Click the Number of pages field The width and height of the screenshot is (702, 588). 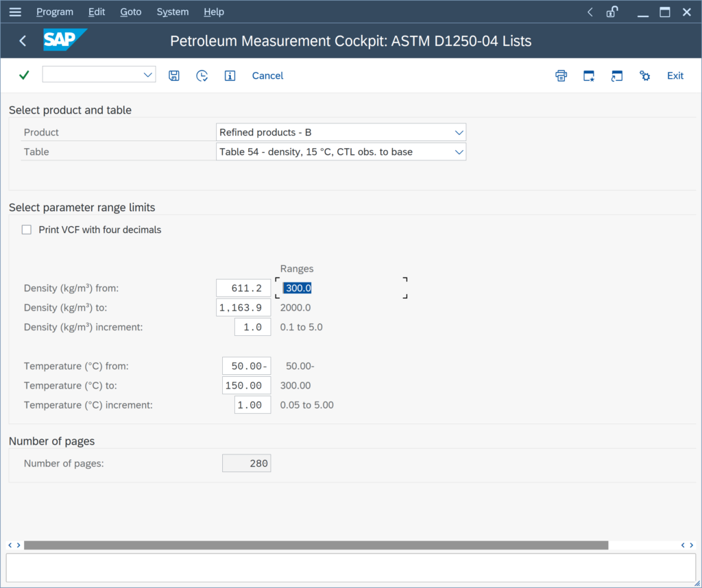(x=246, y=463)
